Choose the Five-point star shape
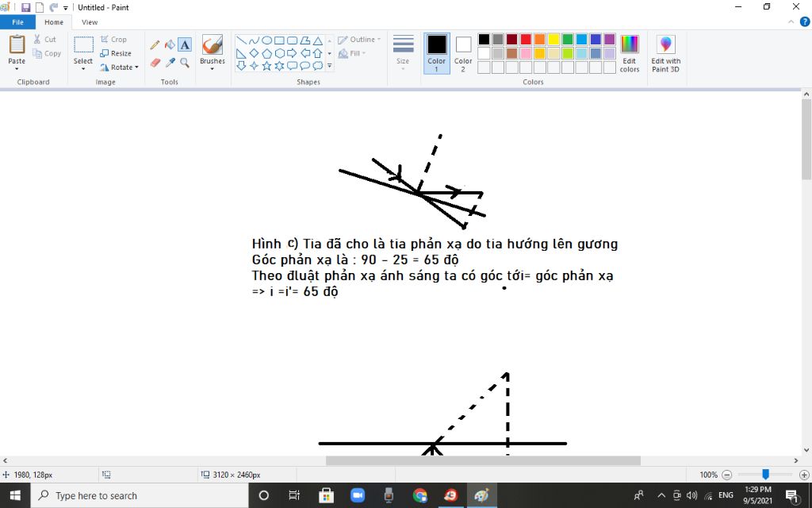 coord(266,66)
